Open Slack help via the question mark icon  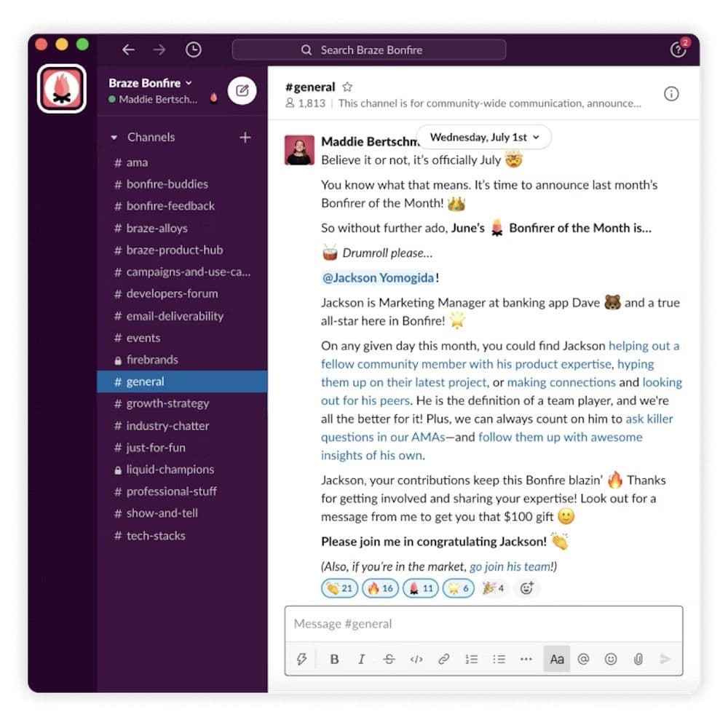coord(678,50)
